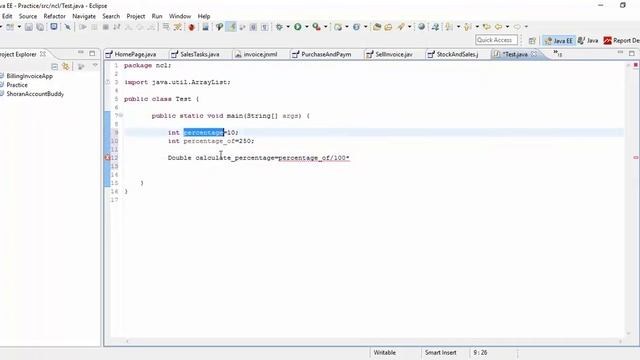Launch the Debug bug icon
Screen dimensions: 640x360
tap(279, 27)
